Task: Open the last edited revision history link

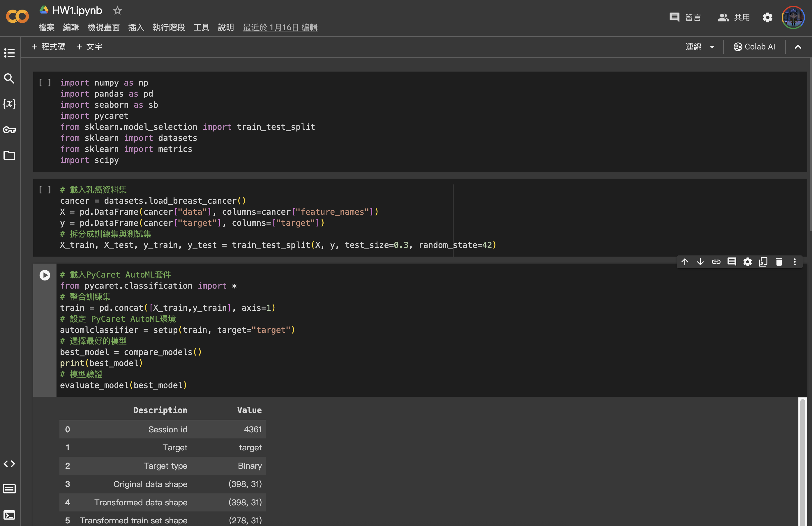Action: pos(280,27)
